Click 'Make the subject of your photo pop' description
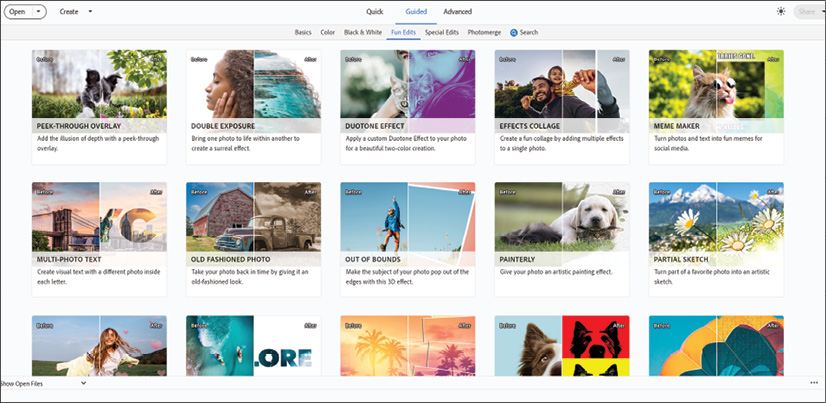 point(407,277)
